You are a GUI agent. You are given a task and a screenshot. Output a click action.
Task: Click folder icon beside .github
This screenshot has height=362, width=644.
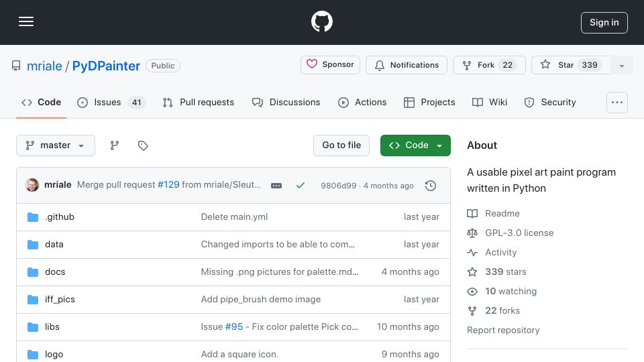[x=33, y=217]
